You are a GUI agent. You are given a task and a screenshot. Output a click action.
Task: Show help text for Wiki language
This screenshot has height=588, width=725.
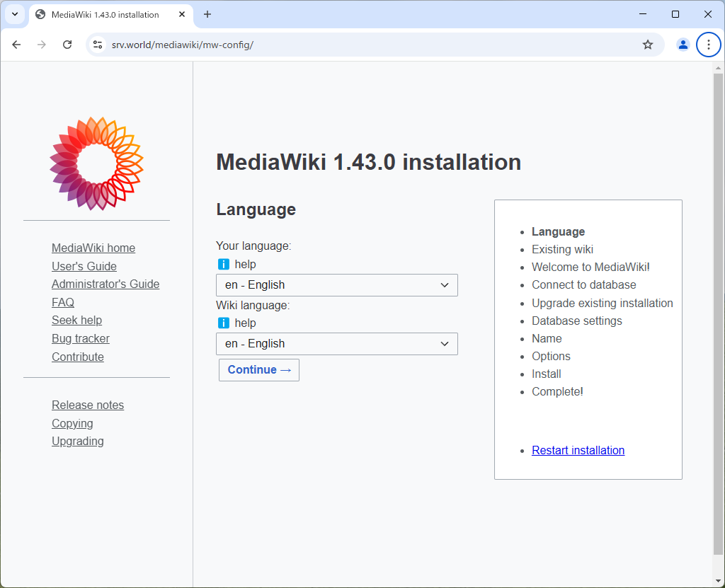245,323
